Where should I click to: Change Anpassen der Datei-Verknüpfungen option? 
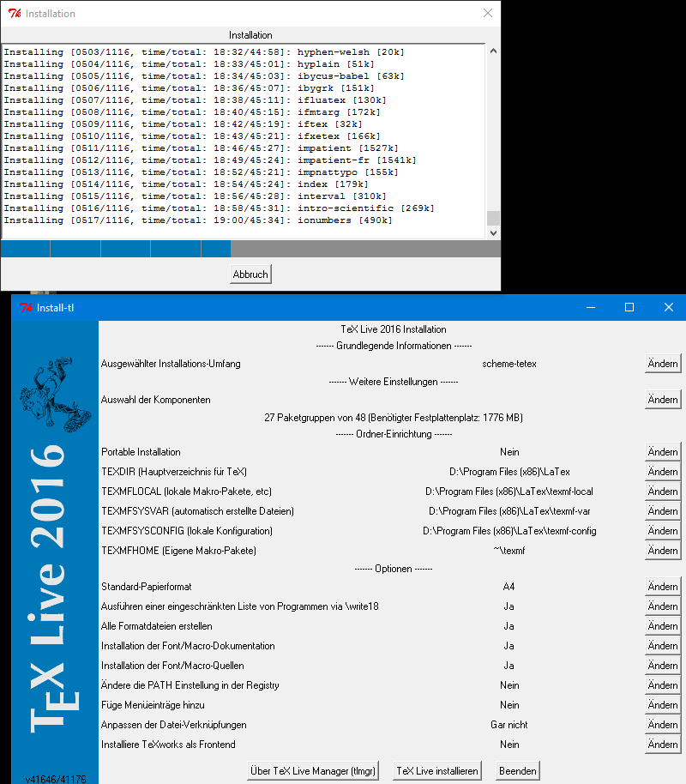coord(663,725)
